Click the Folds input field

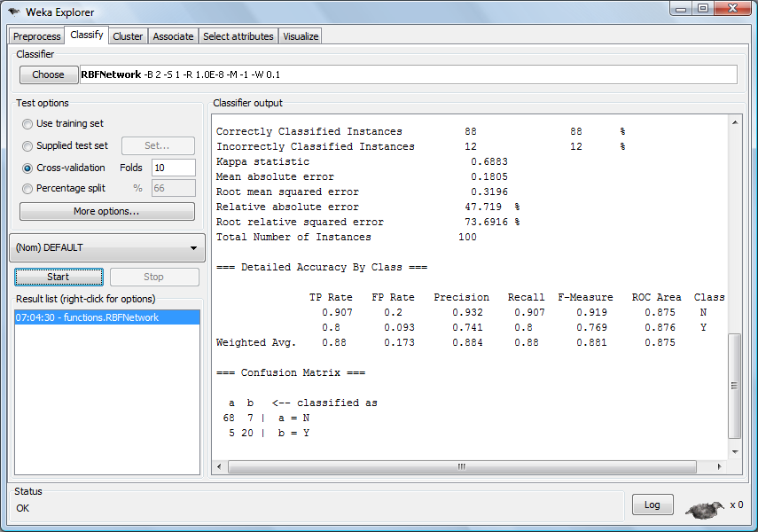pos(174,168)
